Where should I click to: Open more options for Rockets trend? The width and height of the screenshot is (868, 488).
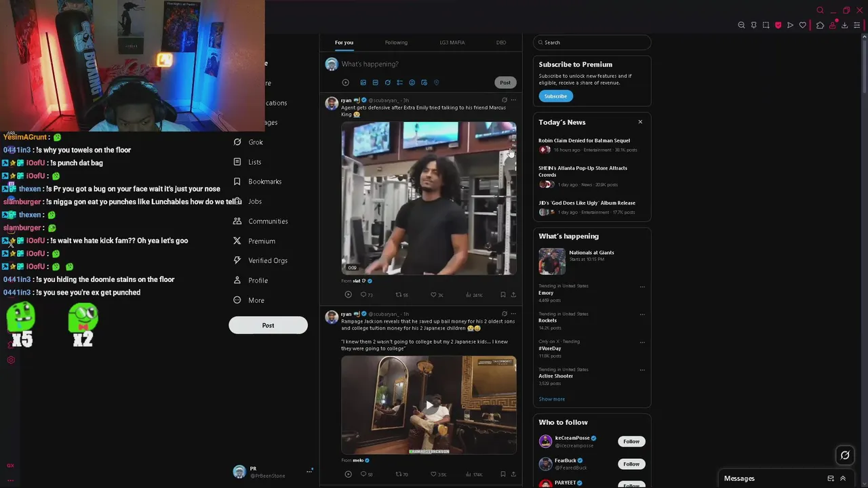[x=642, y=314]
